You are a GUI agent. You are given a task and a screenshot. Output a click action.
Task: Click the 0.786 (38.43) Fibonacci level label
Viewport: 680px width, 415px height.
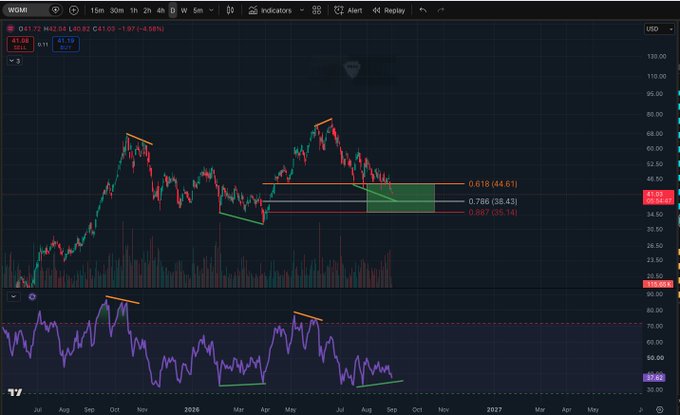(493, 201)
